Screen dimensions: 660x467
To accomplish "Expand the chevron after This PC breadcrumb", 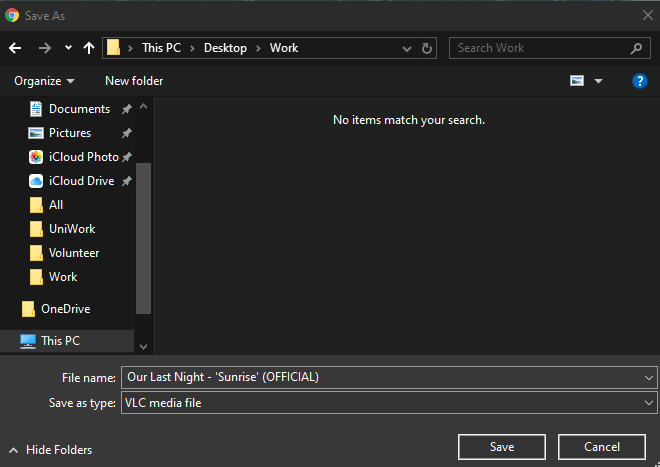I will click(192, 48).
